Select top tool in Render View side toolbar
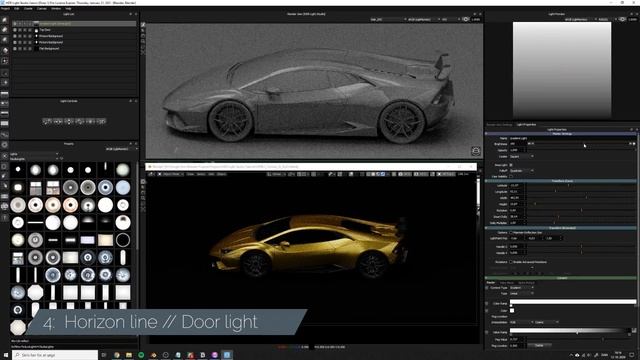Viewport: 640px width, 360px height. click(143, 25)
